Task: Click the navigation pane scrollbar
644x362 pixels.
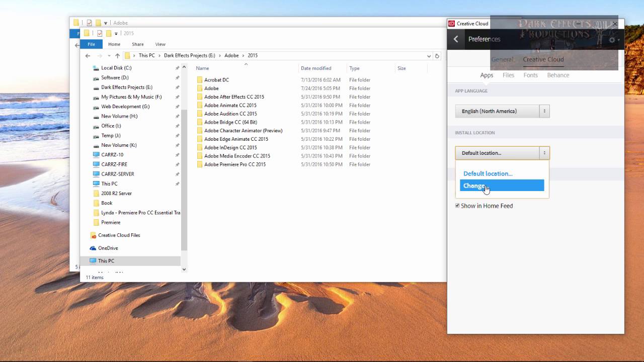Action: 184,179
